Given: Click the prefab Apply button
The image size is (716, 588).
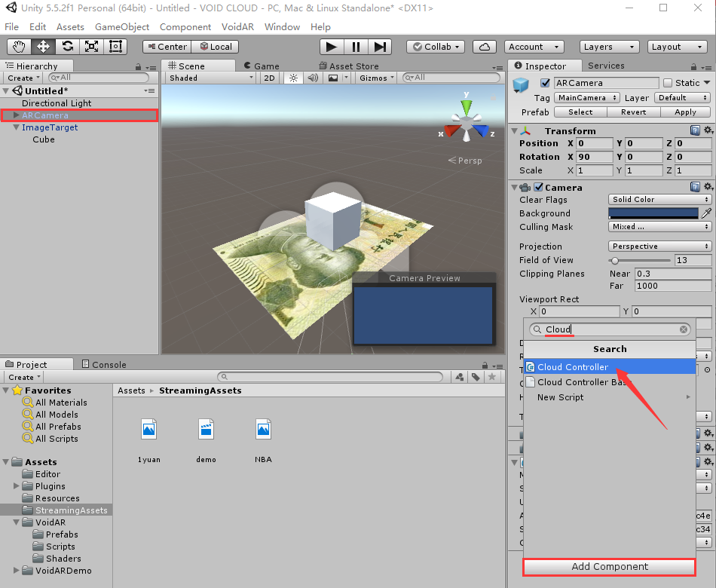Looking at the screenshot, I should (x=685, y=112).
